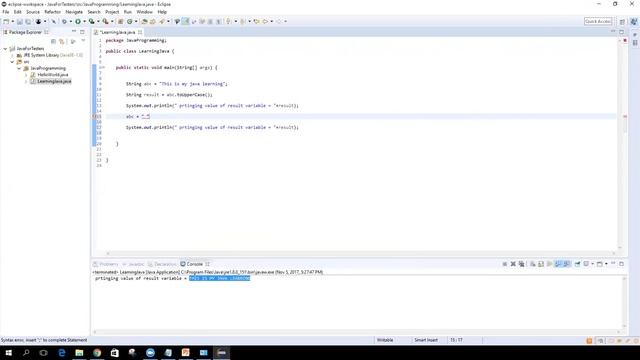Collapse All in Package Explorer

(x=53, y=41)
